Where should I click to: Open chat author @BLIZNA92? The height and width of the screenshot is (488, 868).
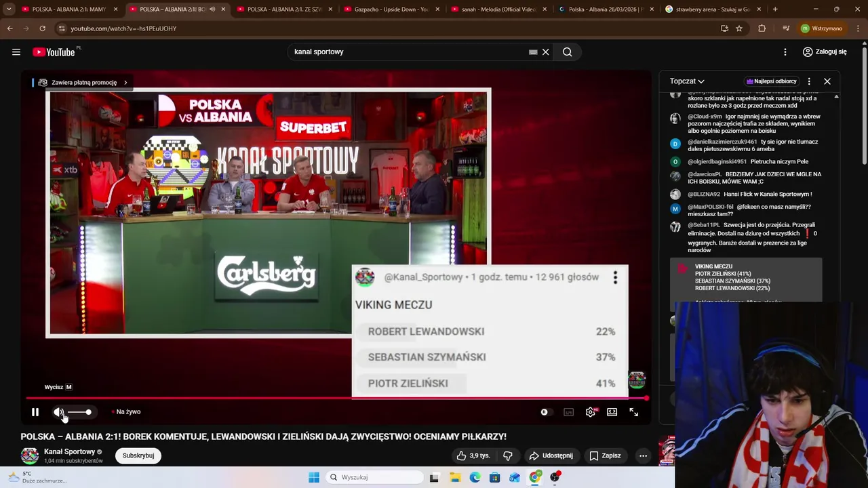[704, 195]
